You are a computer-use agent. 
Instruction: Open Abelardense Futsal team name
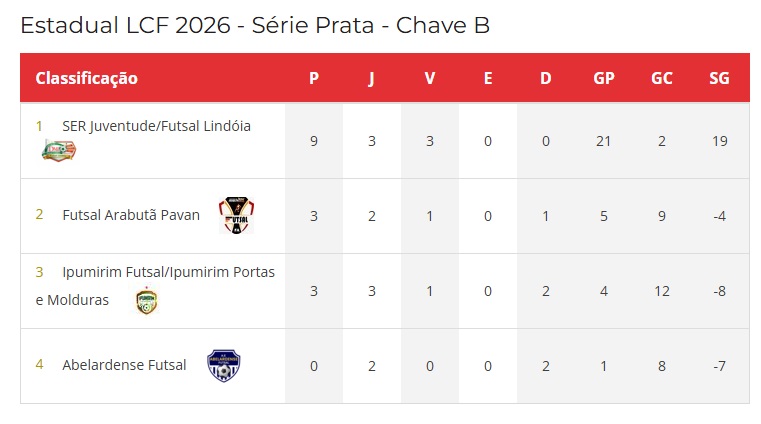pos(124,365)
